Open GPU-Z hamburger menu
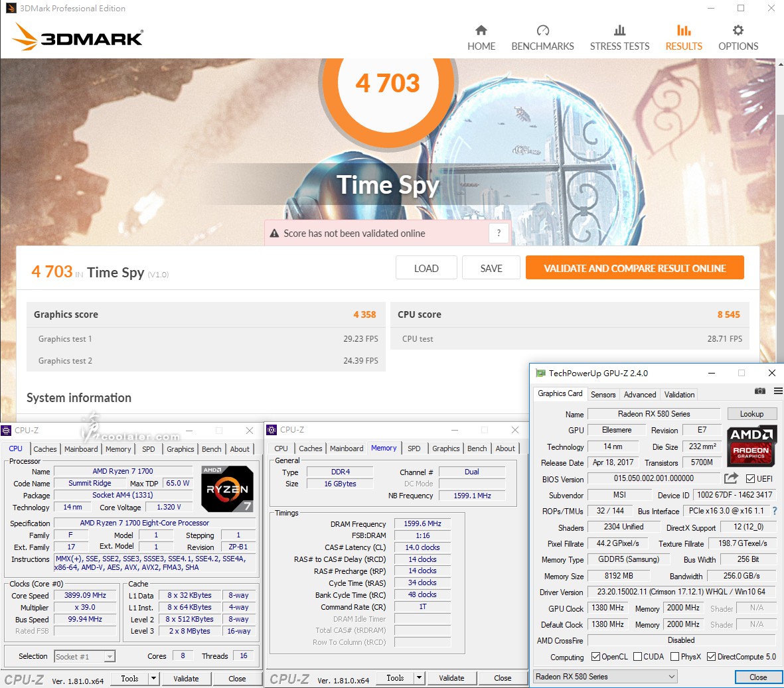The width and height of the screenshot is (784, 688). click(778, 391)
